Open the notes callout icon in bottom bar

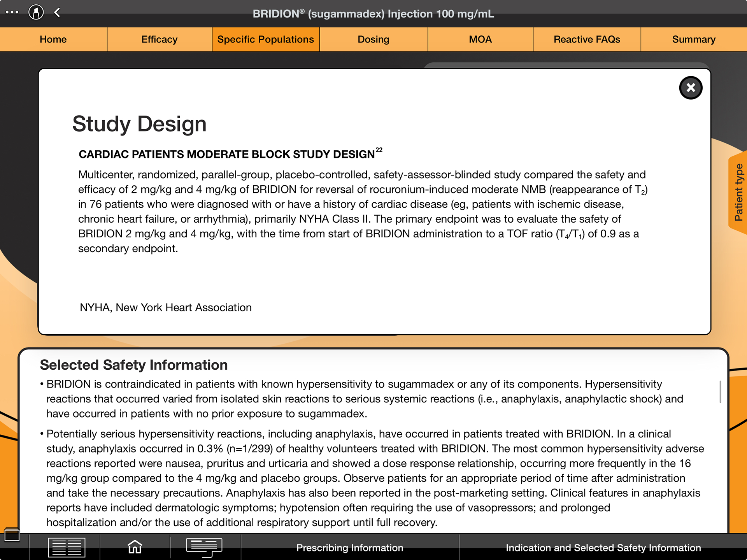tap(204, 547)
